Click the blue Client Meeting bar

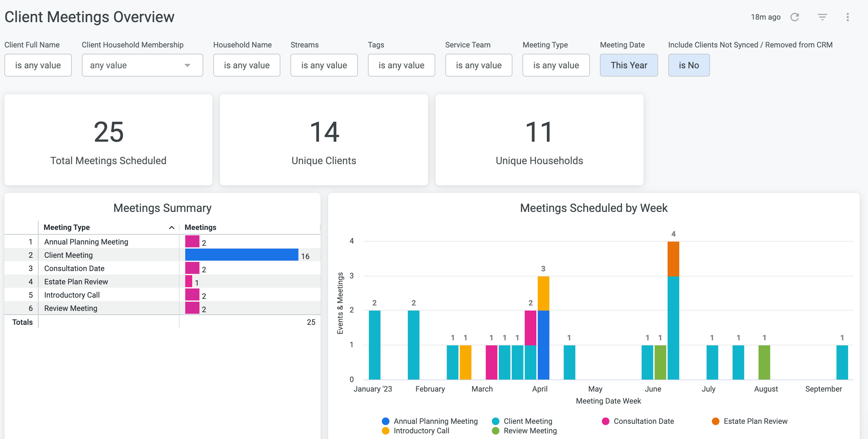pyautogui.click(x=241, y=255)
